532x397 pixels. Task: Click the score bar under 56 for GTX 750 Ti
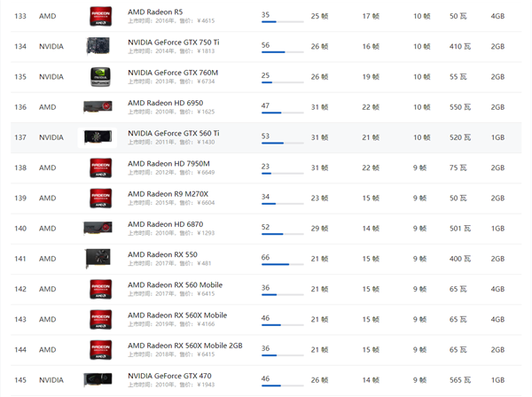(282, 52)
